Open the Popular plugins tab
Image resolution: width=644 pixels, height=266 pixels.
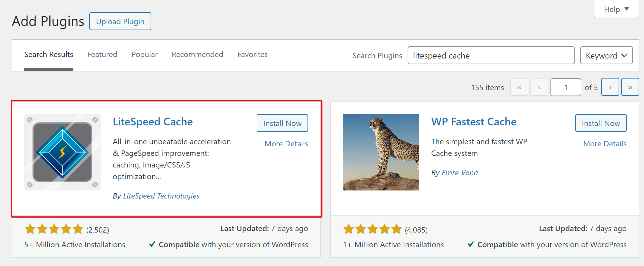tap(144, 55)
